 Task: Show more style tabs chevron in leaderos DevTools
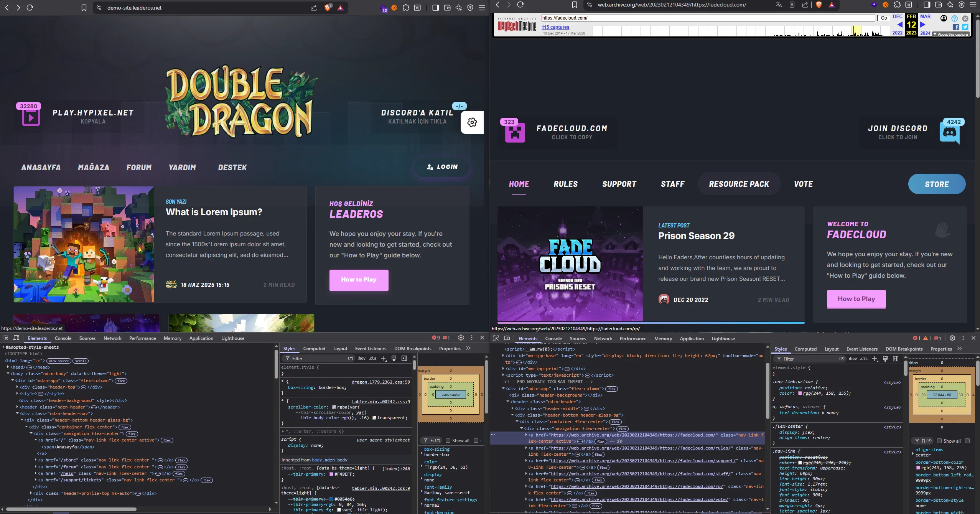pyautogui.click(x=468, y=348)
